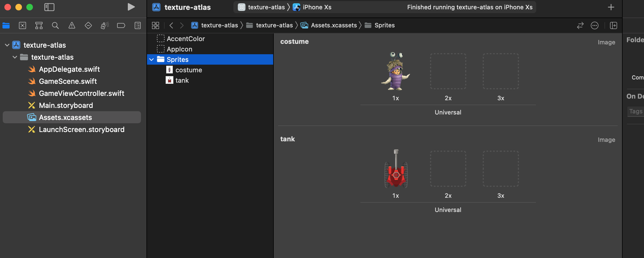
Task: Open the issue navigator warning icon
Action: point(72,25)
